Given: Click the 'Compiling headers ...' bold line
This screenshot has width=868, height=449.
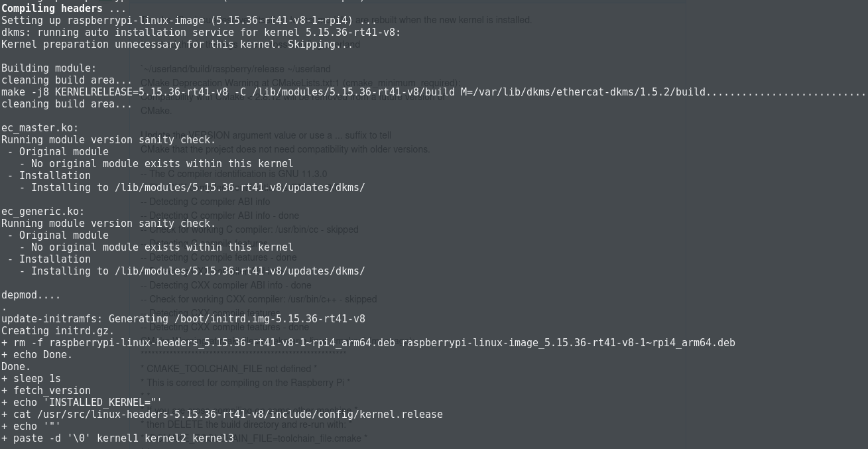Looking at the screenshot, I should [x=64, y=9].
